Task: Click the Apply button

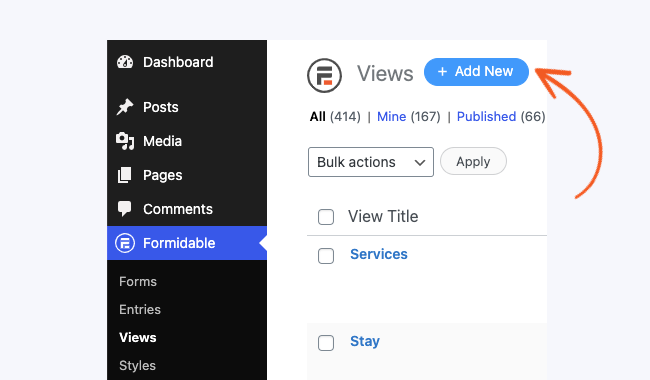Action: click(473, 161)
